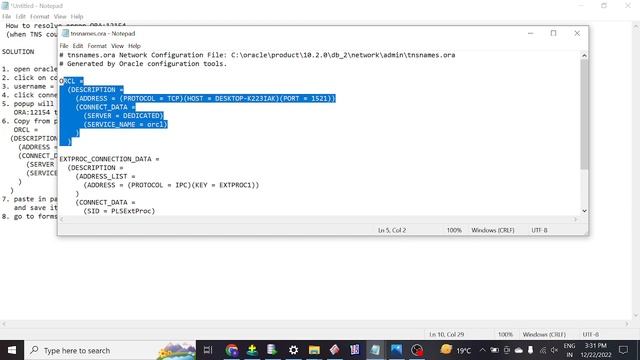Click the '(SERVER = DEDICATED)' highlighted line
This screenshot has width=640, height=360.
(123, 116)
